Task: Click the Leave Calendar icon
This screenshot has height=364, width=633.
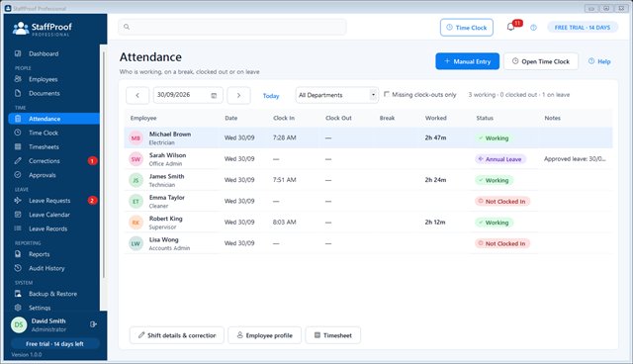Action: coord(18,215)
